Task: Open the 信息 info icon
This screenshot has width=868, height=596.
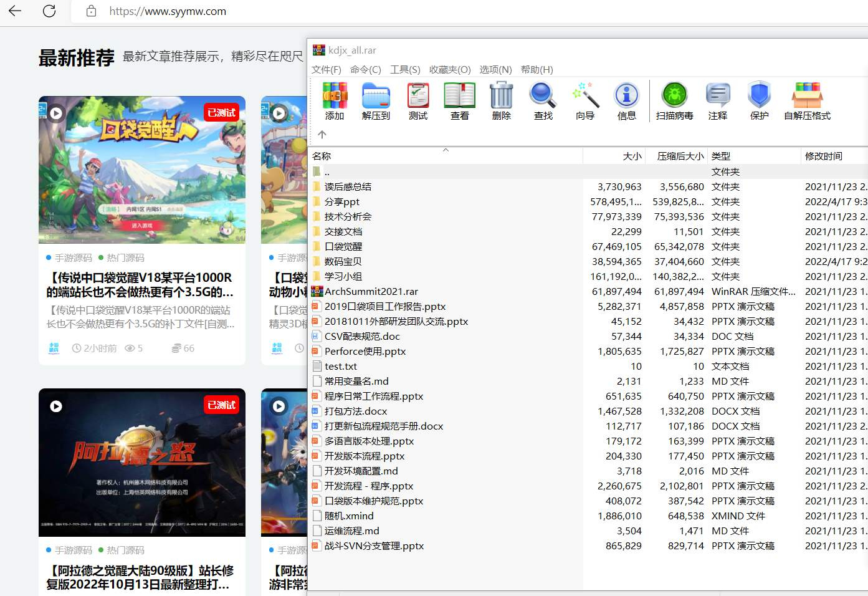Action: coord(627,95)
